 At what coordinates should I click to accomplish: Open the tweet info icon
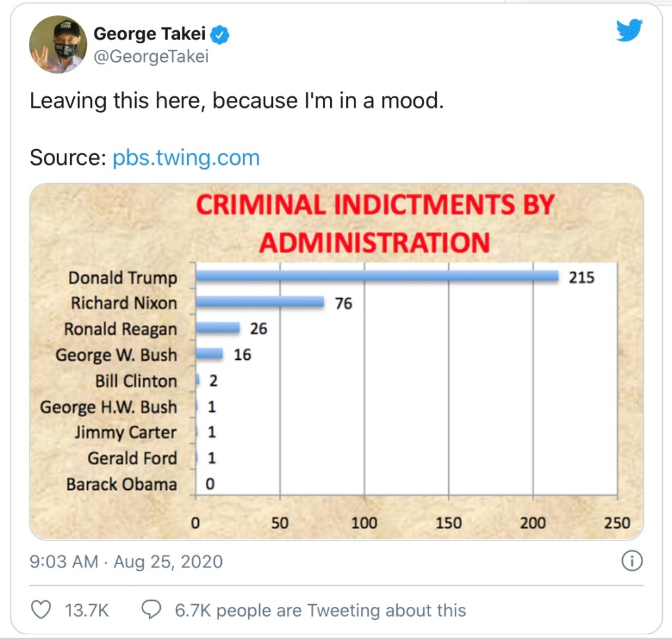click(x=631, y=562)
